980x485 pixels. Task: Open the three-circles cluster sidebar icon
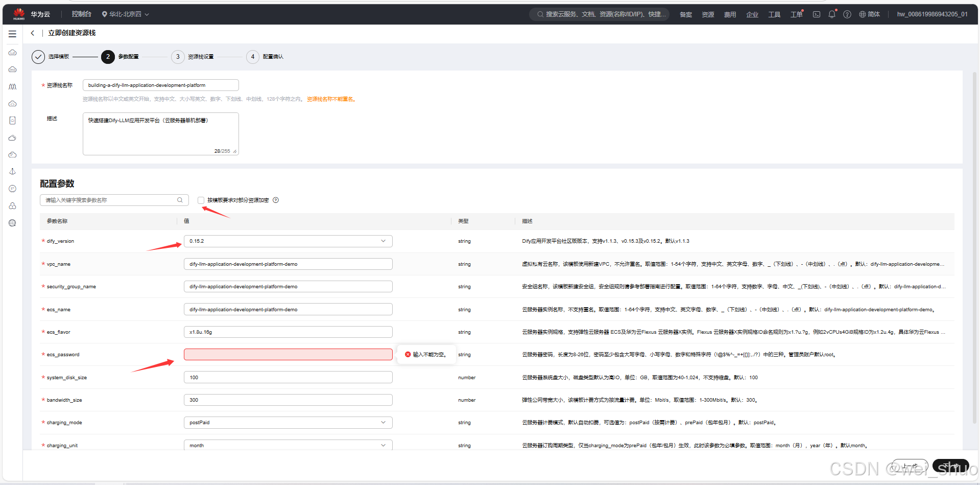[12, 206]
